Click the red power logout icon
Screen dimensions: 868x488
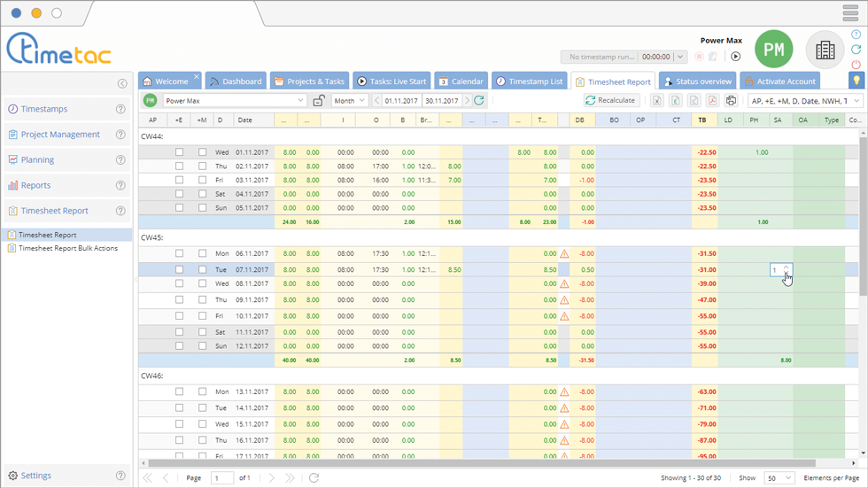856,65
